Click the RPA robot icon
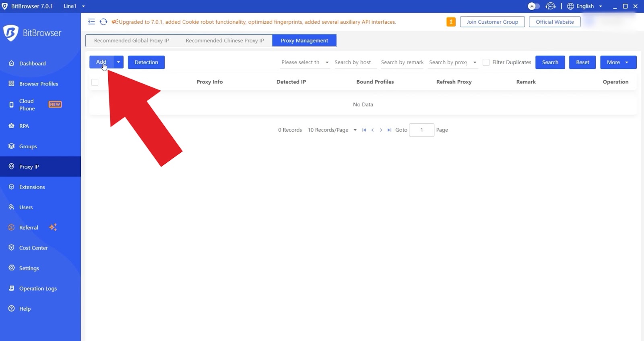 11,126
